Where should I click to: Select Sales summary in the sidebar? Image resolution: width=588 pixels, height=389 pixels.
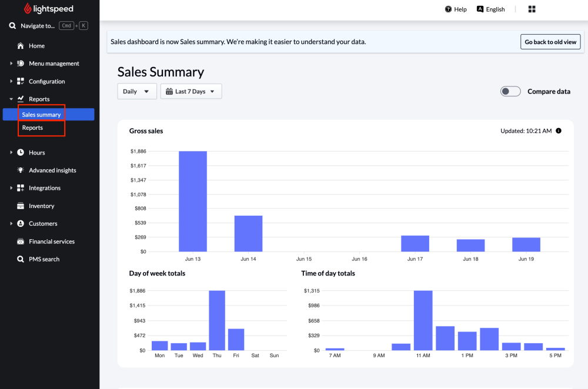[x=41, y=114]
